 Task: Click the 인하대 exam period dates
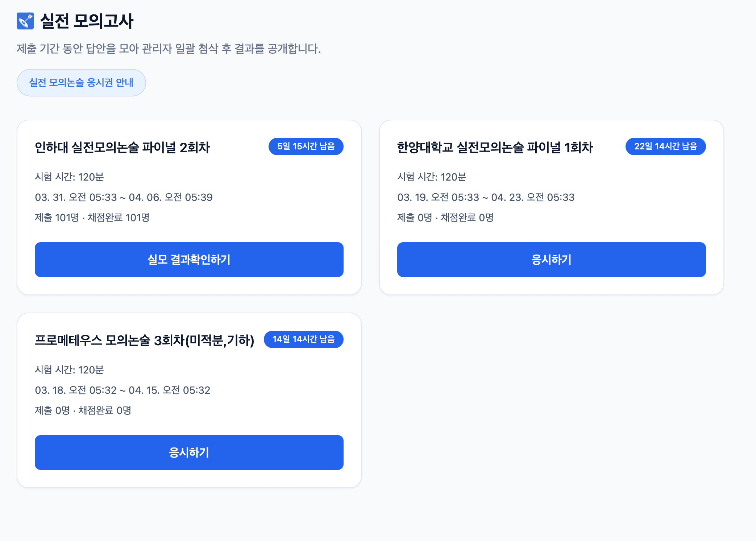(x=124, y=197)
